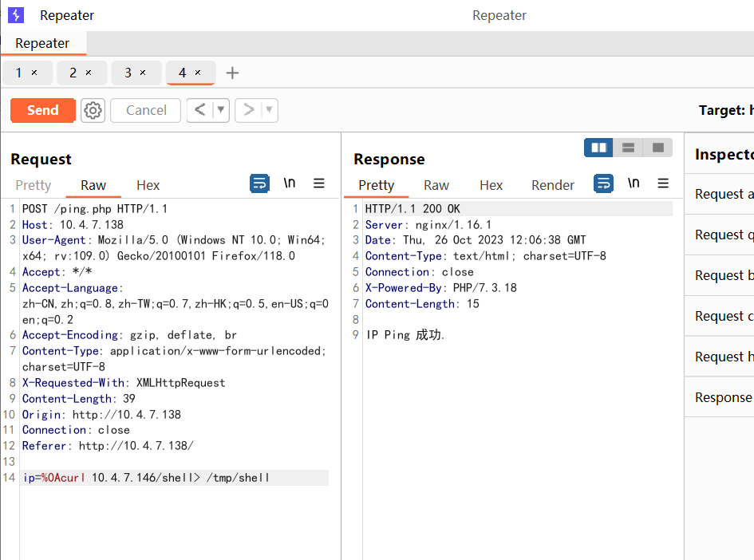Expand Inspector 'Request c...' section

(x=720, y=316)
